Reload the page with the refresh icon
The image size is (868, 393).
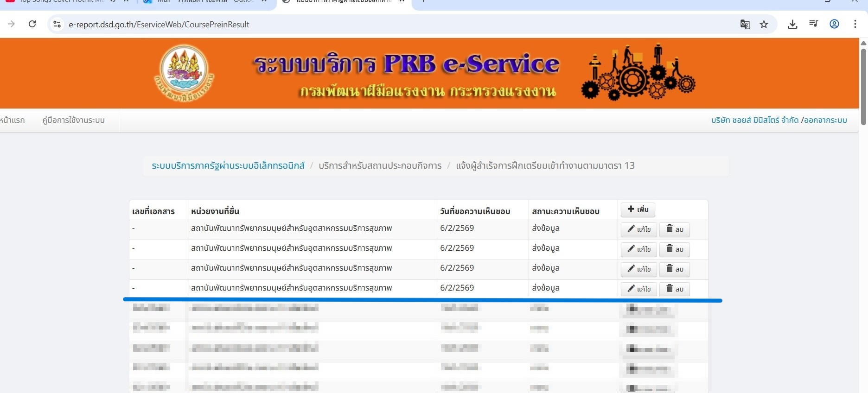point(32,24)
